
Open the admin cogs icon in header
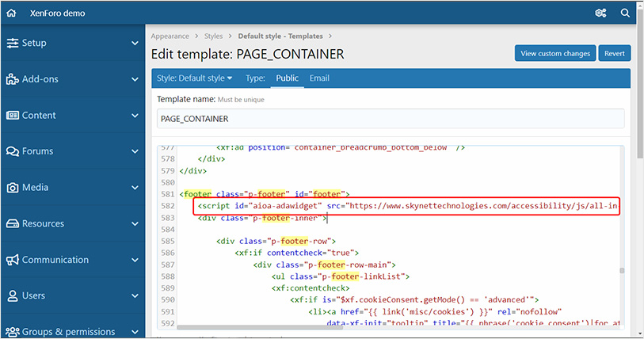600,13
